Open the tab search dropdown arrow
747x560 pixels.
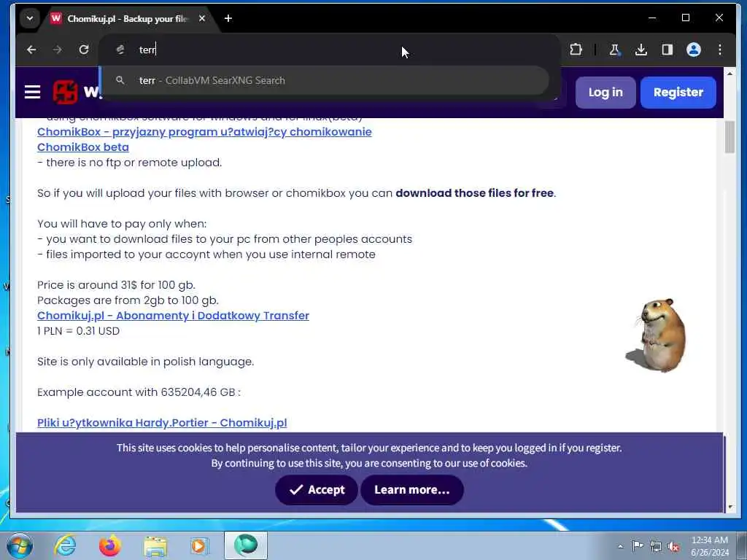click(x=29, y=18)
